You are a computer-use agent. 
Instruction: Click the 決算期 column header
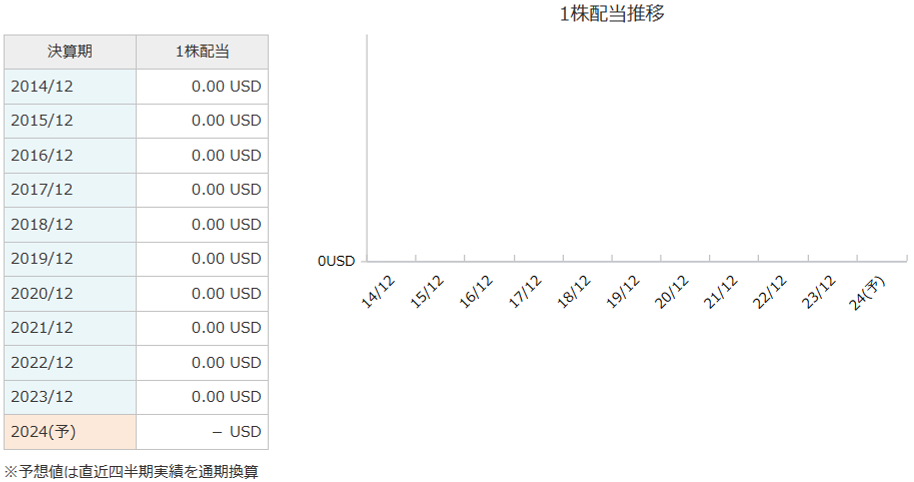[x=70, y=52]
